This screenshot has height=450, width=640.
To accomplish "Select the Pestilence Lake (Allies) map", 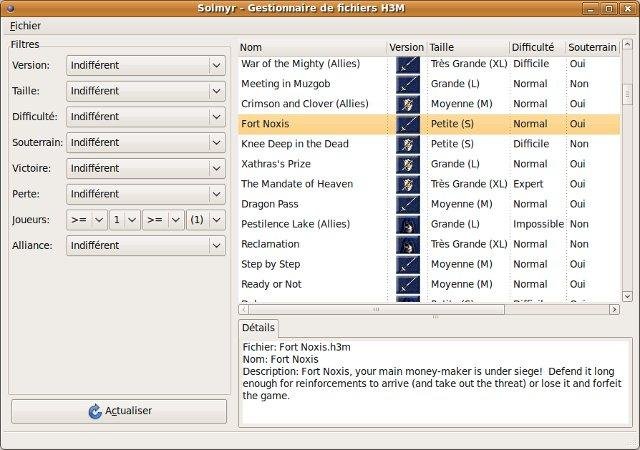I will coord(296,224).
